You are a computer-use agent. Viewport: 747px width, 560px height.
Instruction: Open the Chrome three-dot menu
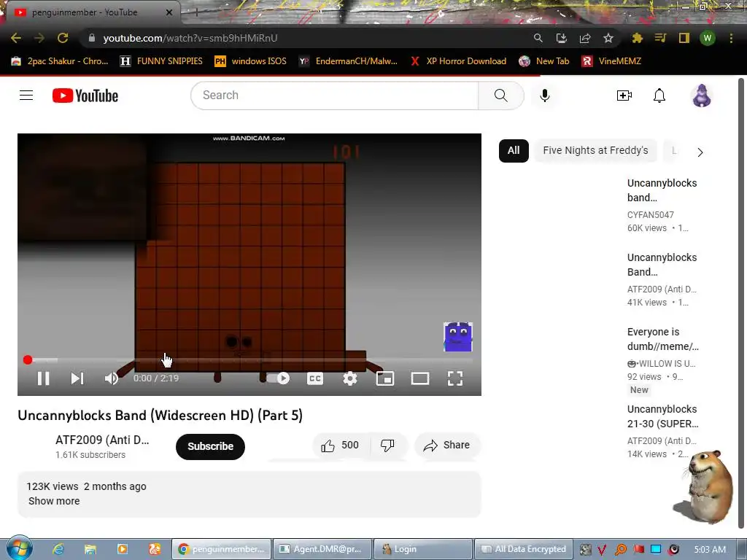tap(731, 38)
